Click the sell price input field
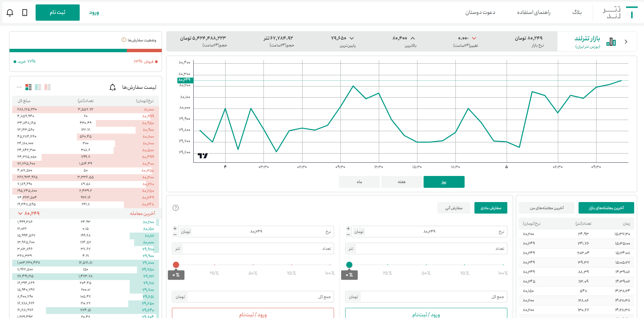Image resolution: width=644 pixels, height=318 pixels. (x=256, y=232)
